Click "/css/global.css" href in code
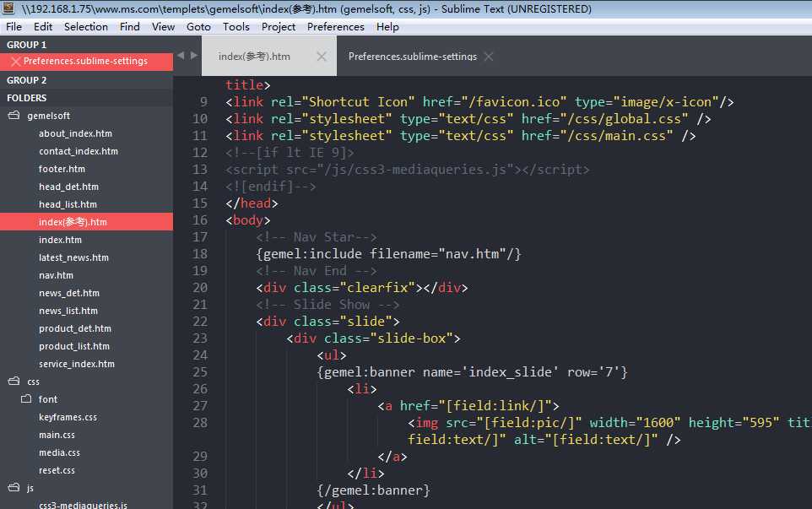 624,118
